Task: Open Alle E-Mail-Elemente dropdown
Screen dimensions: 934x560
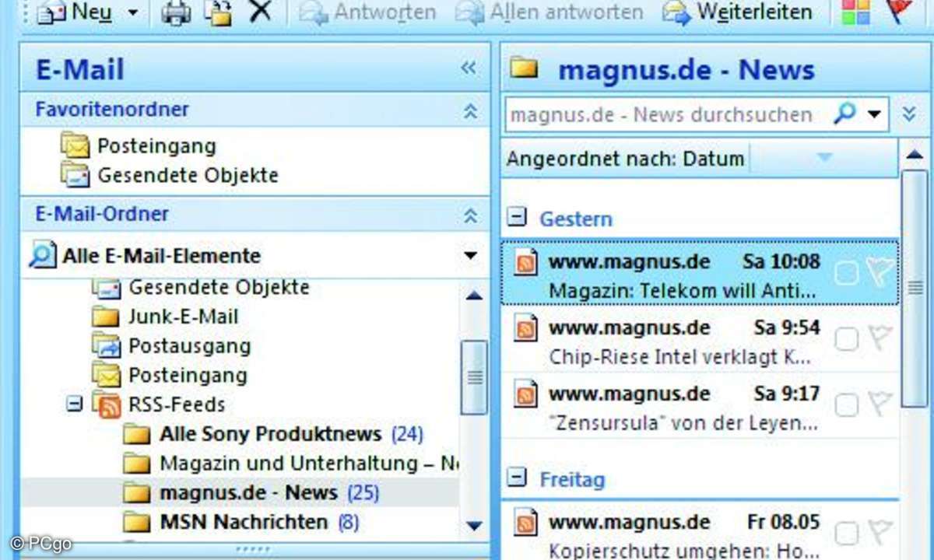Action: 469,256
